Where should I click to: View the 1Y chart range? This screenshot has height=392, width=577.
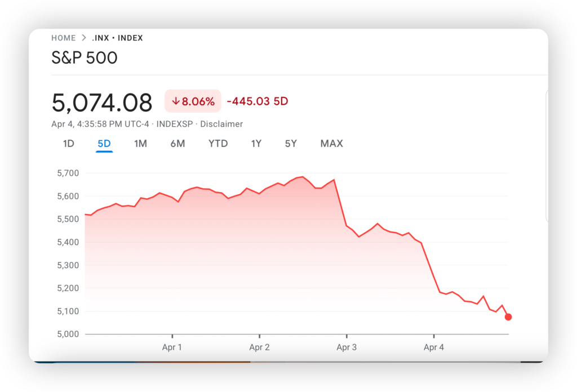pyautogui.click(x=256, y=144)
